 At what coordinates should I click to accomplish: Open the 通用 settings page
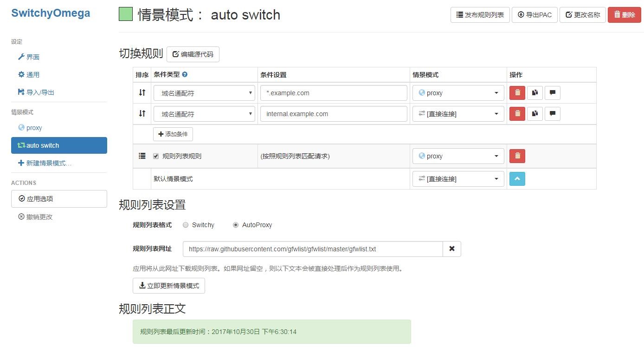tap(29, 75)
